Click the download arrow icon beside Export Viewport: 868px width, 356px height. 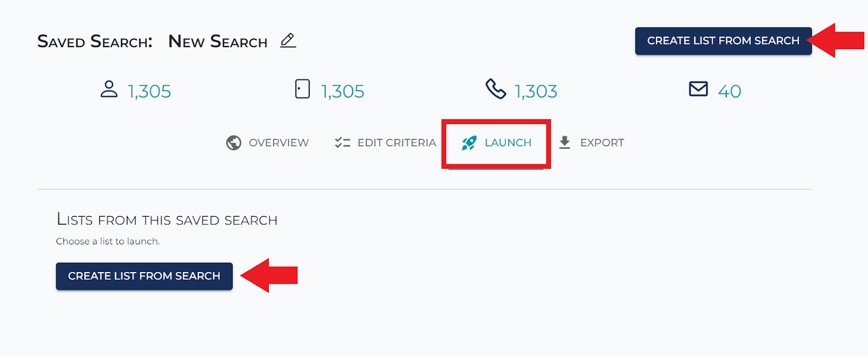pos(565,143)
